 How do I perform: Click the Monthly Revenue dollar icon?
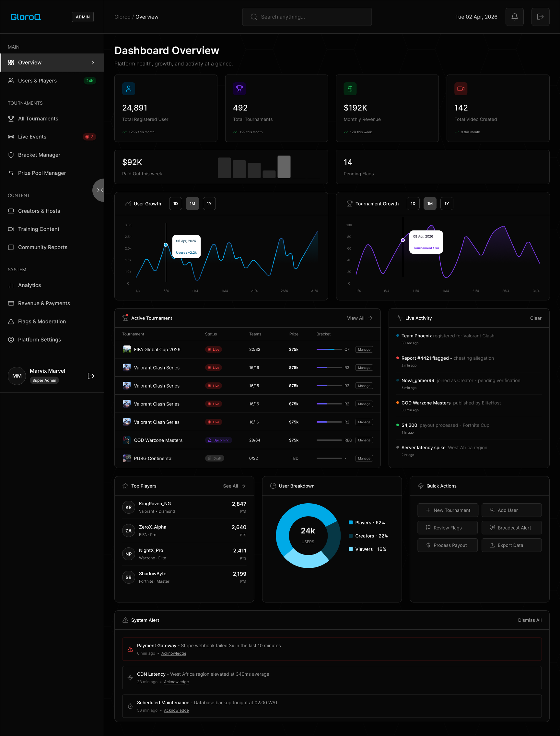(350, 89)
